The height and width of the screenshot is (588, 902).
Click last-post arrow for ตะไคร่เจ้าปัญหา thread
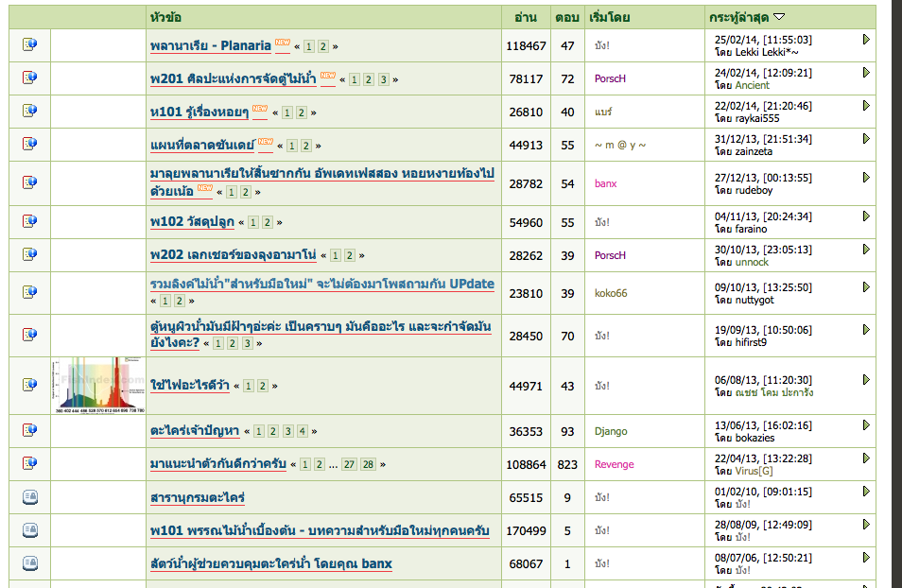(x=866, y=424)
